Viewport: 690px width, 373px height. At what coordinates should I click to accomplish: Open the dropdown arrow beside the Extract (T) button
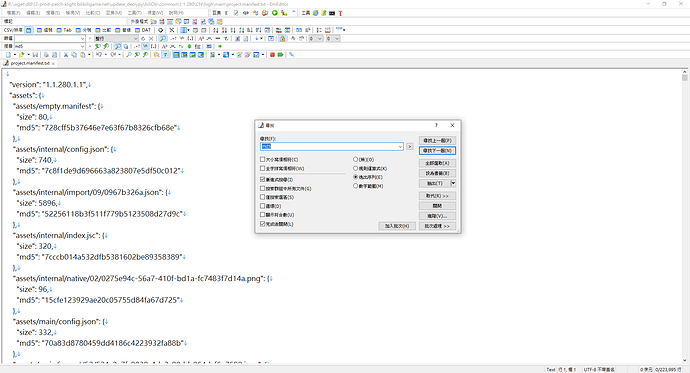click(x=453, y=183)
